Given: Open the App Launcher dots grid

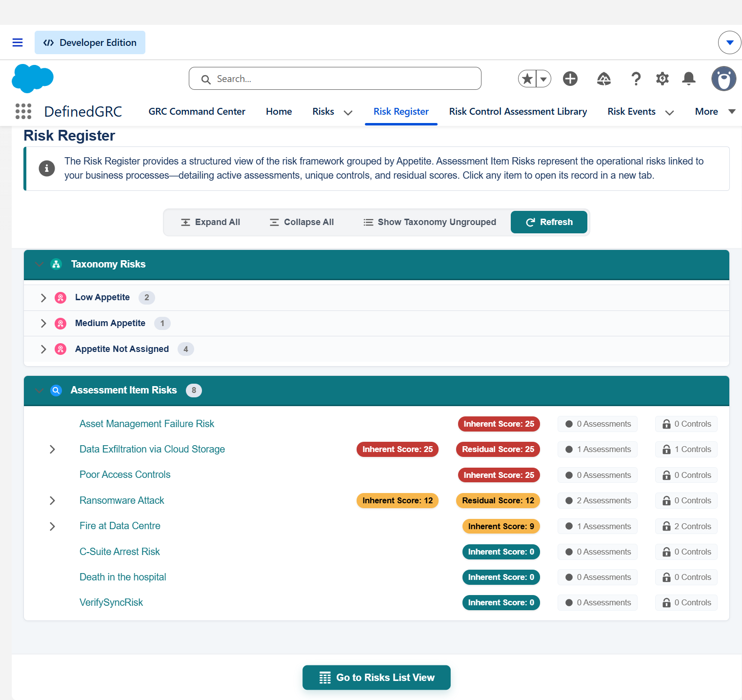Looking at the screenshot, I should click(x=23, y=111).
